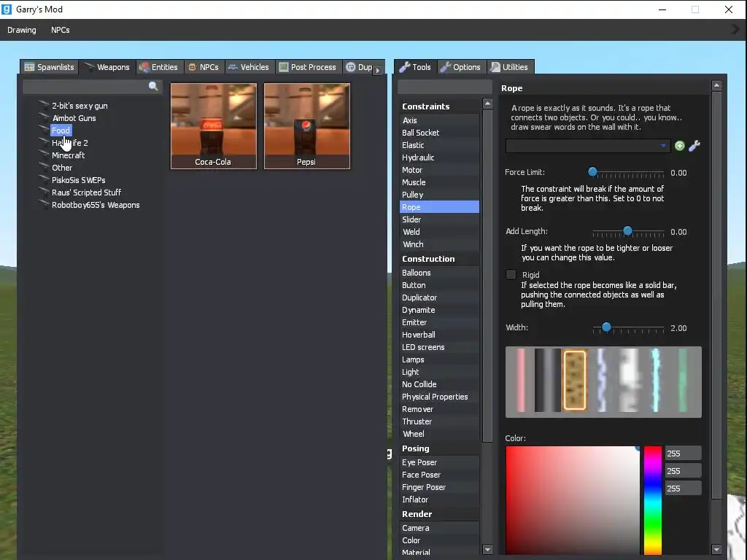Select the Face Poser tool
The image size is (747, 560).
pyautogui.click(x=439, y=475)
